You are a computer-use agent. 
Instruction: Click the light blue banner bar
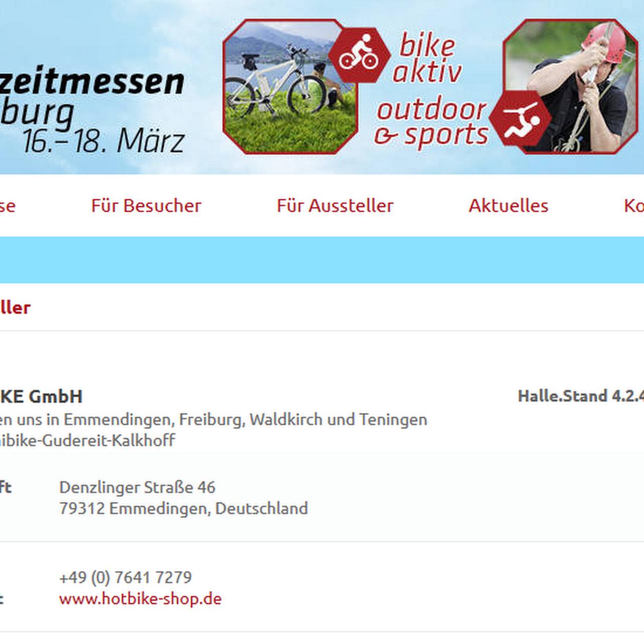(322, 260)
